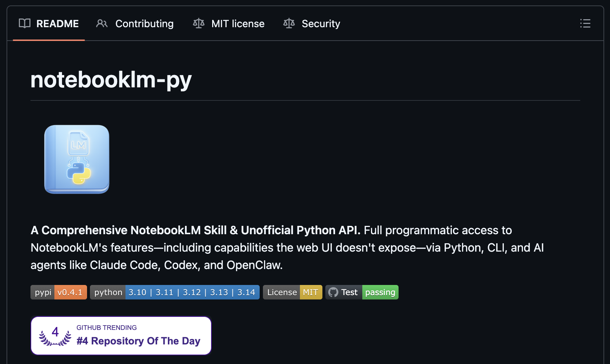Viewport: 610px width, 364px height.
Task: Click the python versions badge
Action: coord(175,292)
